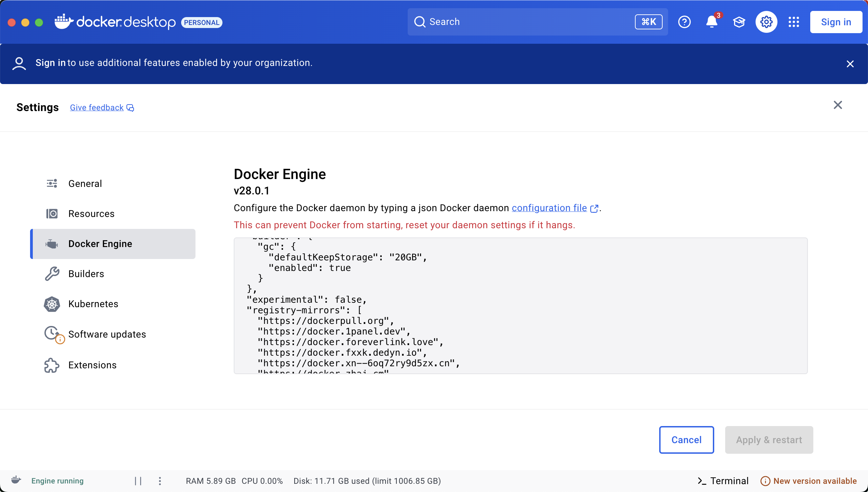Select Resources settings tab
Screen dimensions: 868x492
coord(91,214)
